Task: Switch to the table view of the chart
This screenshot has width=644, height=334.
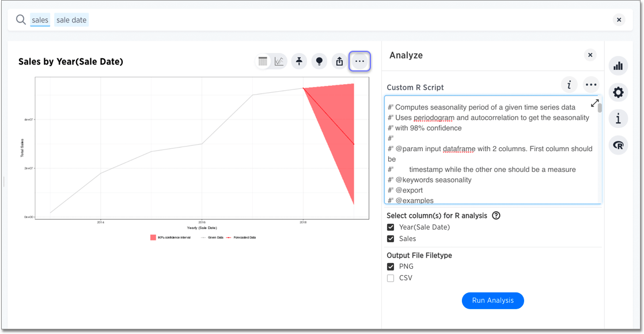Action: coord(264,61)
